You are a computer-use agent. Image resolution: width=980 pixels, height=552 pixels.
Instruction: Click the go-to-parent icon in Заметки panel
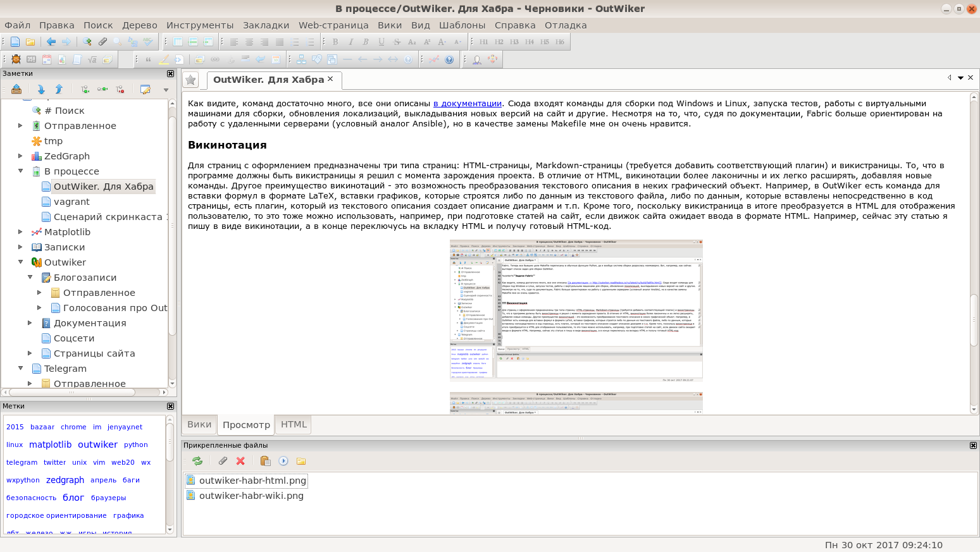(x=16, y=89)
